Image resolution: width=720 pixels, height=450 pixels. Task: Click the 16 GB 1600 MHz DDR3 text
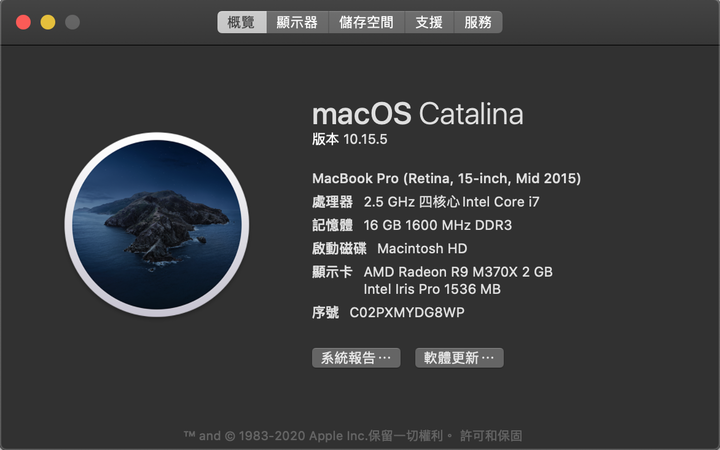pos(438,225)
